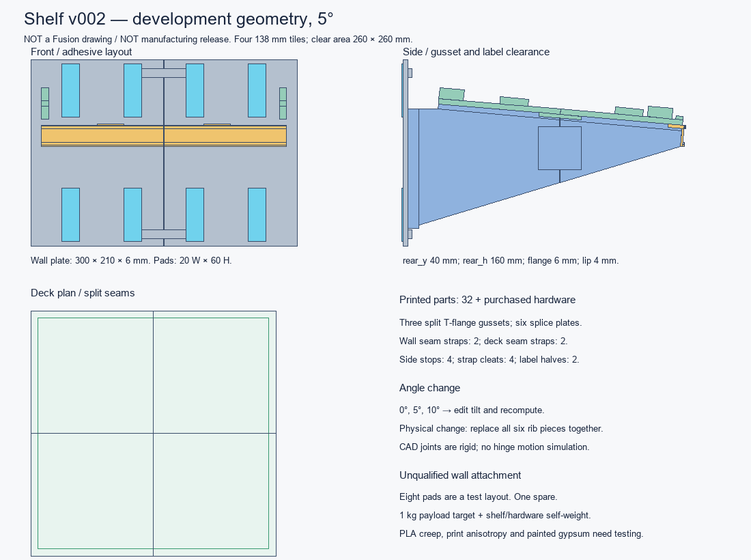The height and width of the screenshot is (560, 751).
Task: Click 'Side stops: 4; strap cleats: 4' line
Action: [x=489, y=359]
